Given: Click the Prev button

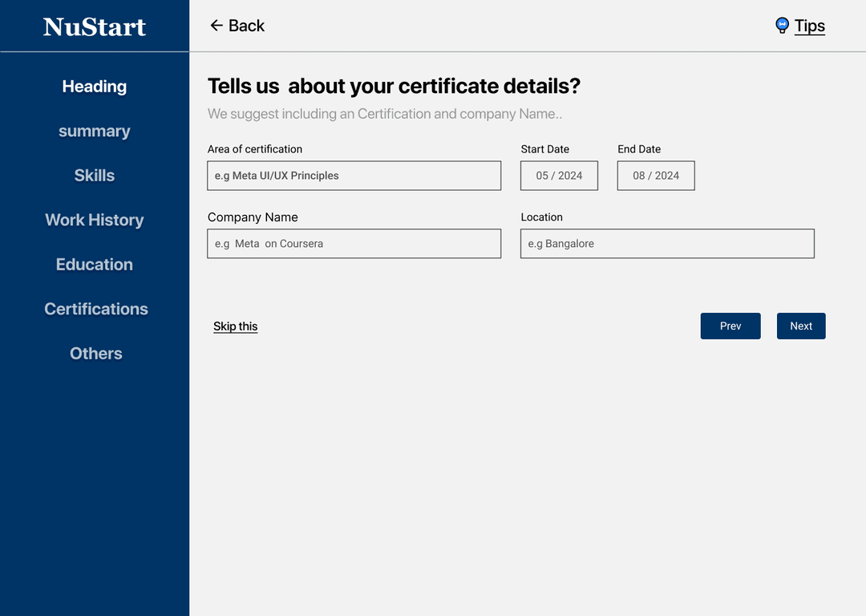Looking at the screenshot, I should tap(730, 326).
